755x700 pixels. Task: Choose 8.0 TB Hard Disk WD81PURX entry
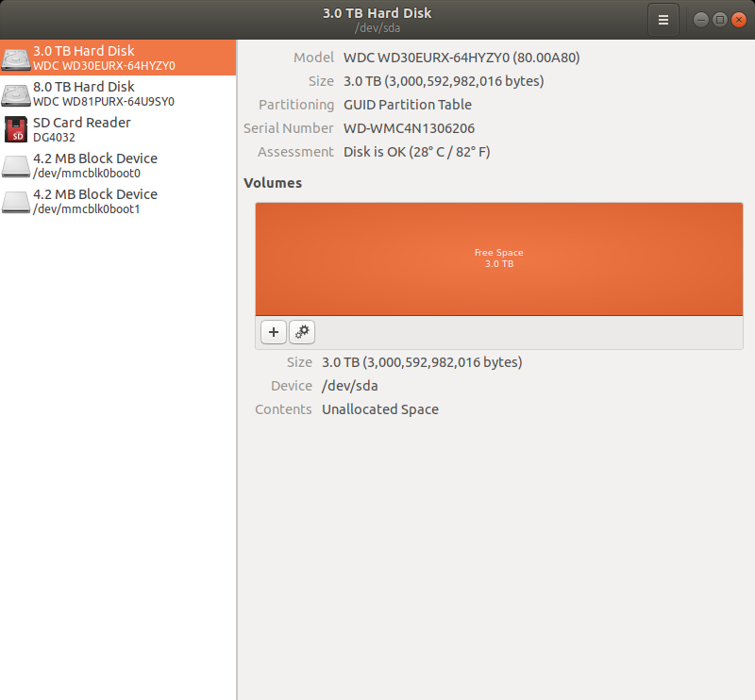pyautogui.click(x=118, y=93)
